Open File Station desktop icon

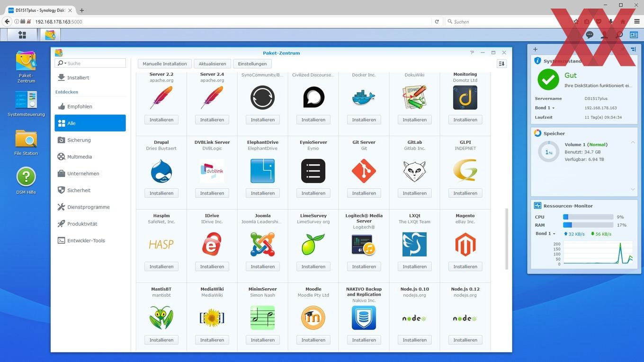[x=26, y=139]
